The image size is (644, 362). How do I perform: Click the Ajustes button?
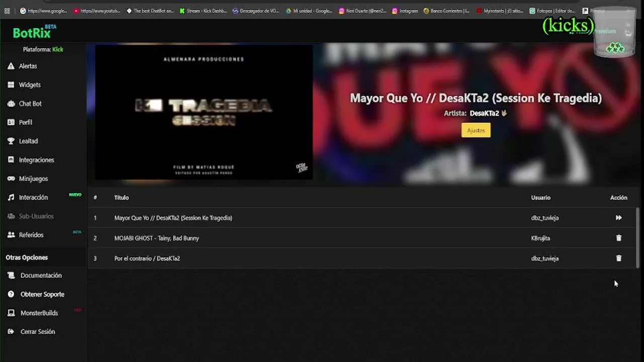[x=476, y=130]
